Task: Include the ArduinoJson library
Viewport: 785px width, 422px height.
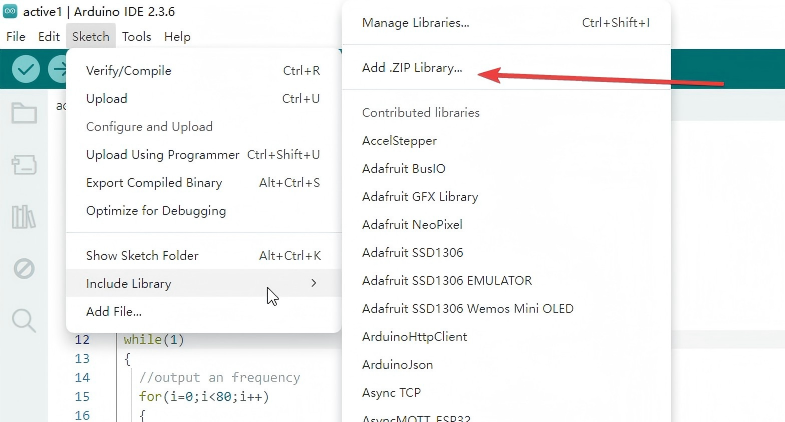Action: click(x=397, y=365)
